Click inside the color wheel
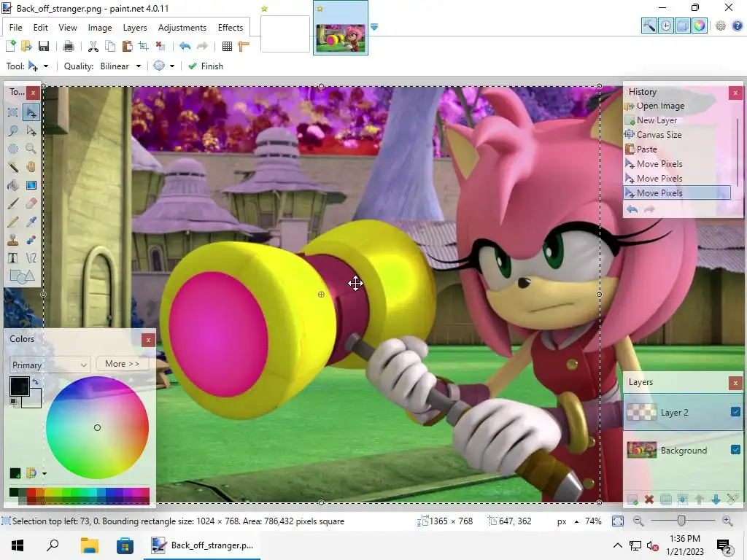This screenshot has height=560, width=747. (97, 427)
